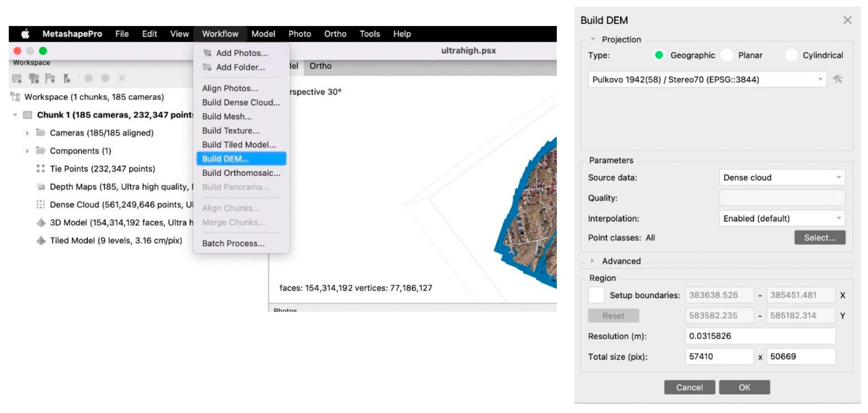Screen dimensions: 868x413
Task: Click the Tiled Model icon in workspace
Action: pos(41,240)
